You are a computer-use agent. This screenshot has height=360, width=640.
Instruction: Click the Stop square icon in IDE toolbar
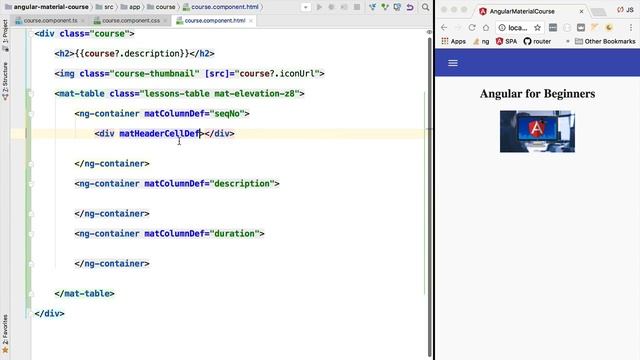click(357, 7)
